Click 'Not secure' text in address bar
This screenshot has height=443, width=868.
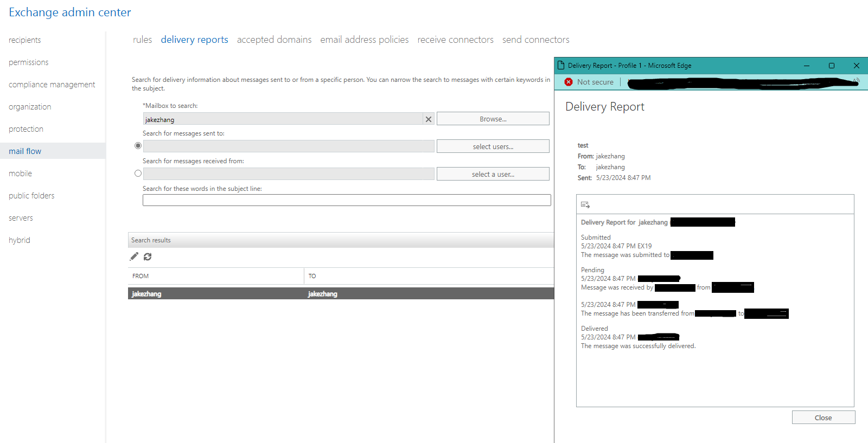point(596,82)
